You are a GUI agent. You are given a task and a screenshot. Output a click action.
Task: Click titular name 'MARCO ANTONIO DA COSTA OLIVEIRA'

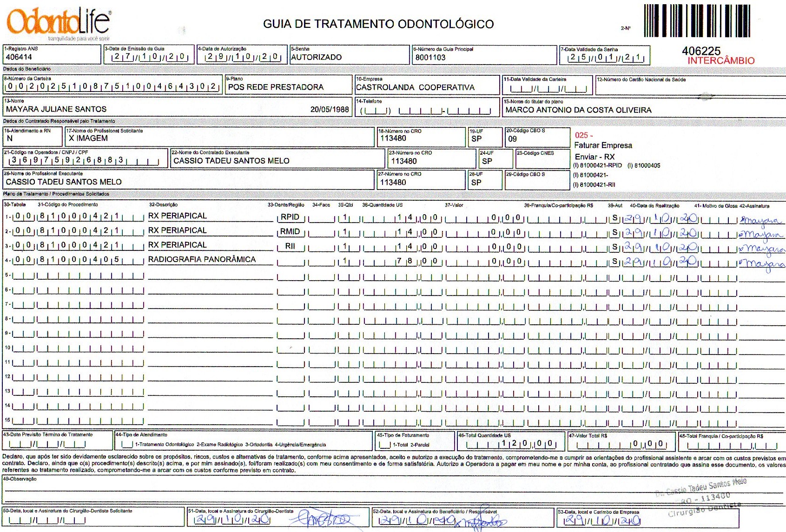[578, 110]
